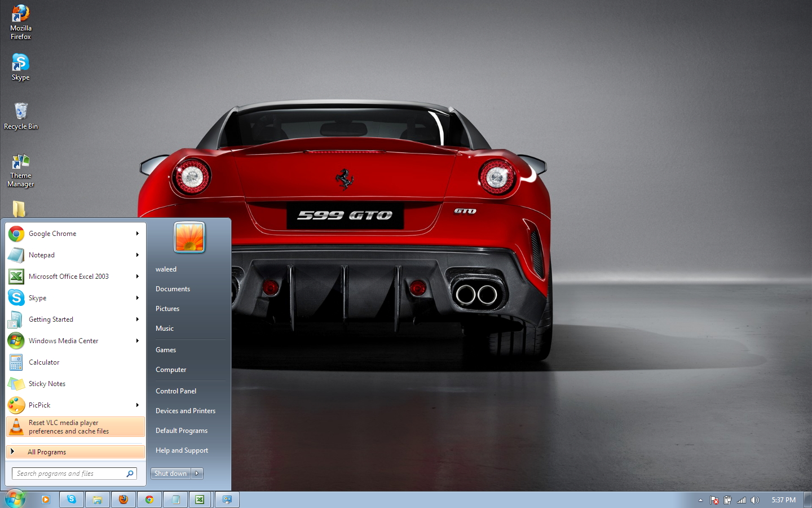Start Skype using its taskbar icon

pos(71,499)
